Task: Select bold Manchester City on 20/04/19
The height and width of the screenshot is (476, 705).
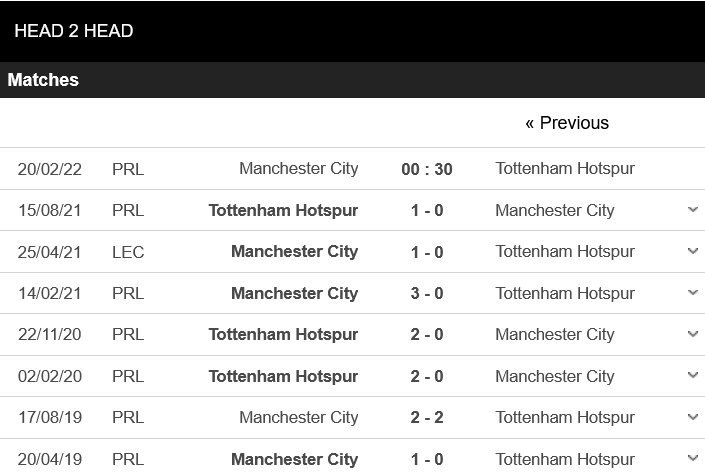Action: (x=294, y=460)
